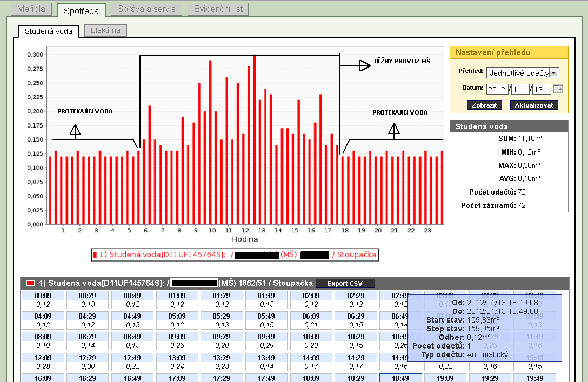
Task: Select the 02:09 reading cell
Action: [311, 300]
